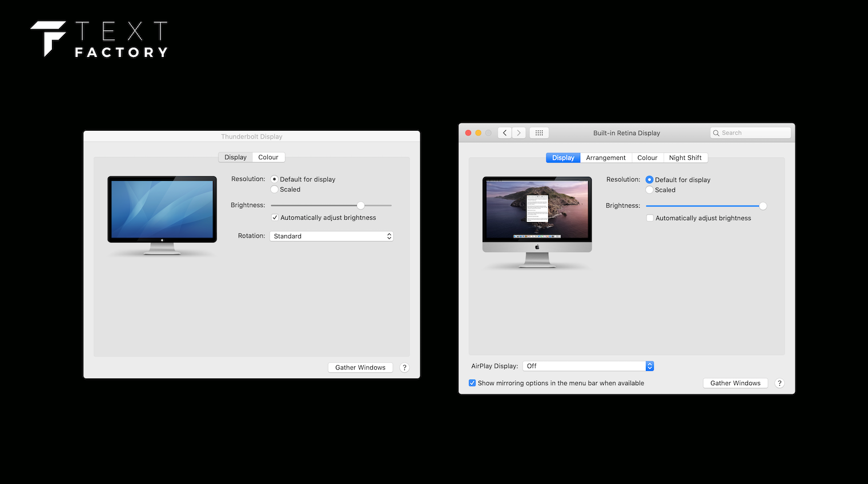868x484 pixels.
Task: Click Gather Windows in Built-in Retina window
Action: pyautogui.click(x=736, y=384)
